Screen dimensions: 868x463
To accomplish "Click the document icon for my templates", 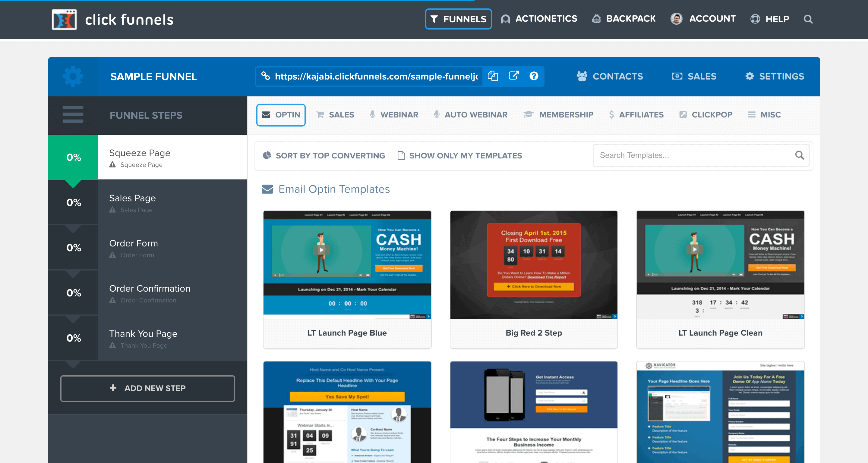I will point(401,155).
